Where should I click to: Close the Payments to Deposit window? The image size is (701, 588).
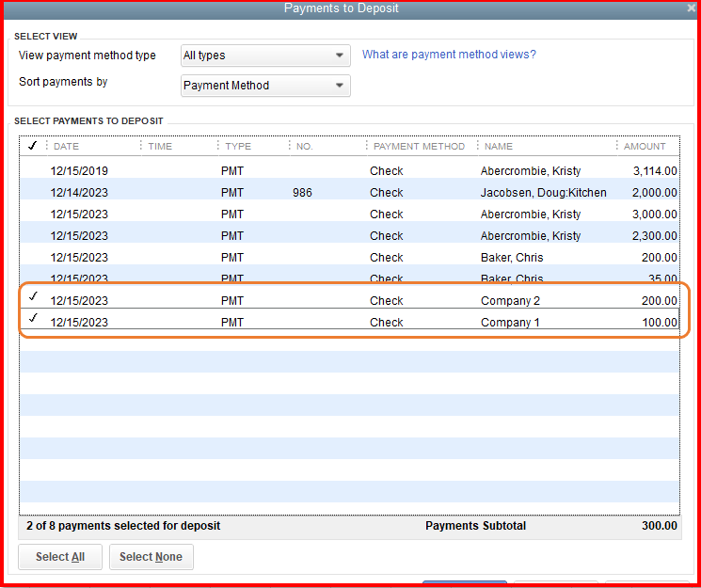pyautogui.click(x=692, y=8)
